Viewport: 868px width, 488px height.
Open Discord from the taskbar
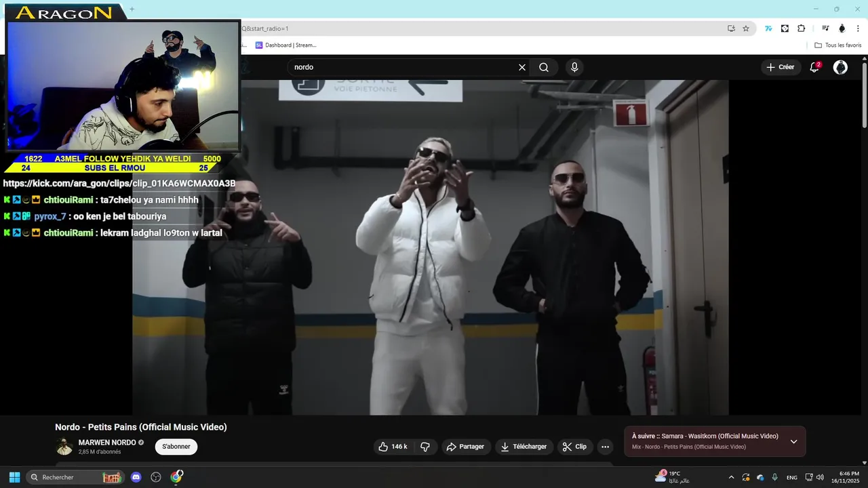point(136,477)
